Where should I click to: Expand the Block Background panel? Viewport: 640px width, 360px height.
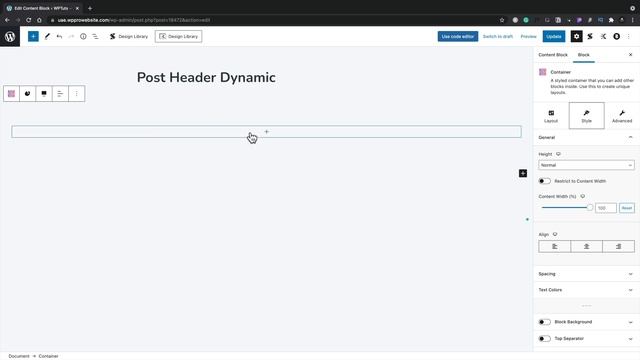point(630,322)
